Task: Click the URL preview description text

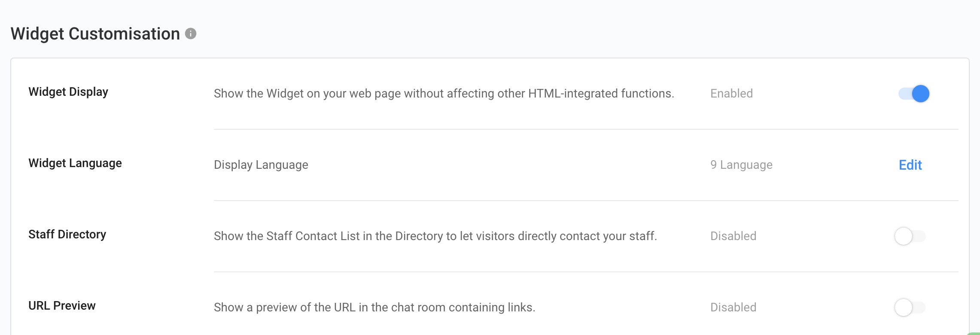Action: click(x=374, y=308)
